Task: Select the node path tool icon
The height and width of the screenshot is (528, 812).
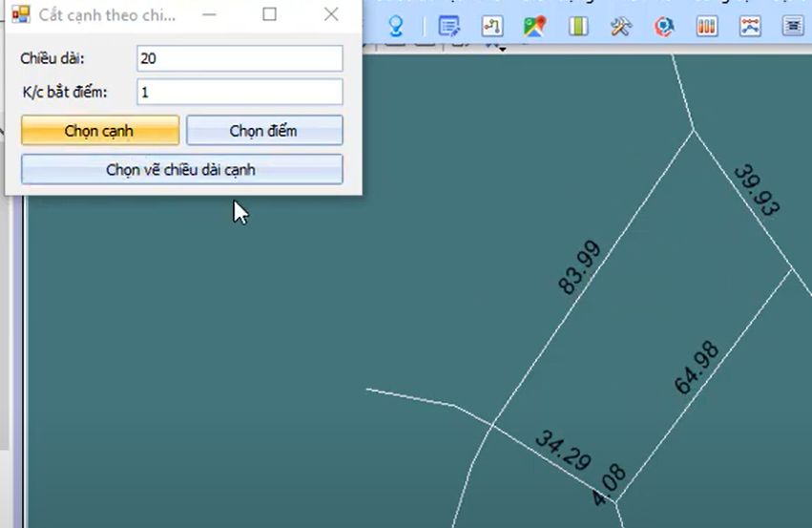Action: (491, 27)
